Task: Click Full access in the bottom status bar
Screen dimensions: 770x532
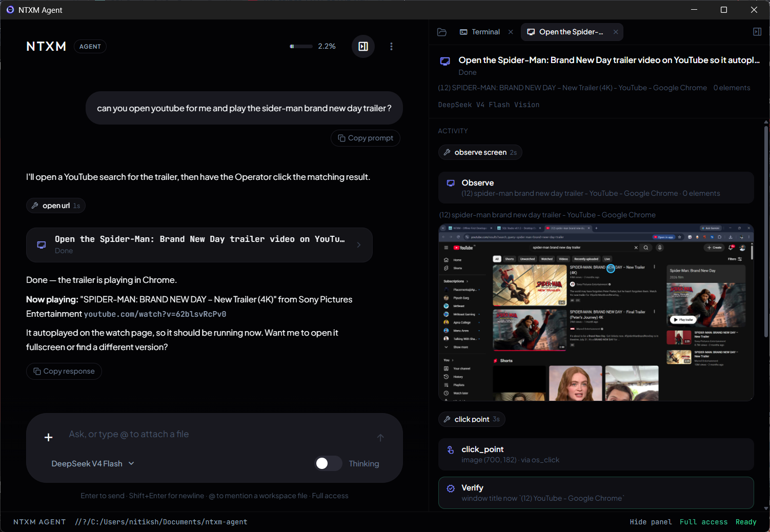Action: (x=703, y=522)
